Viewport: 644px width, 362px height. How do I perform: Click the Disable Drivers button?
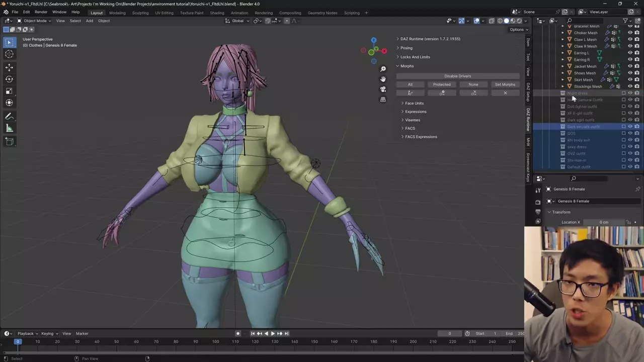click(x=457, y=76)
